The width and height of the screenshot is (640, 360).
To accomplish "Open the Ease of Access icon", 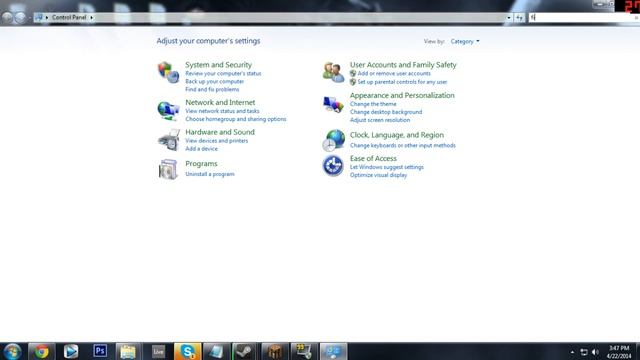I will point(333,165).
